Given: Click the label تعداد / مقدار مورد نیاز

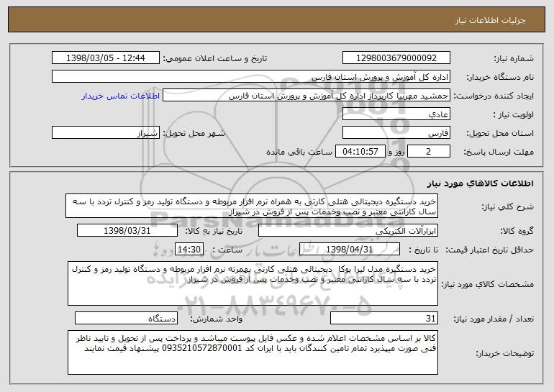Looking at the screenshot, I should pos(494,319).
